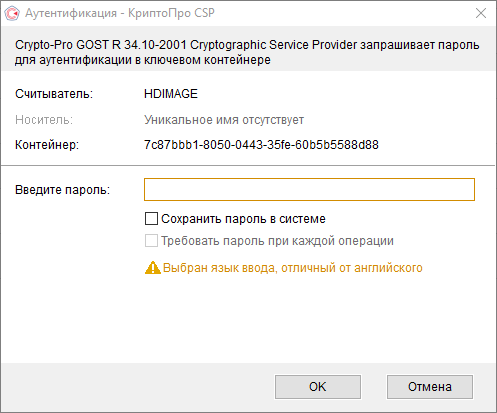Click the HDIMAGE reader value
Viewport: 497px width, 413px height.
click(x=171, y=94)
